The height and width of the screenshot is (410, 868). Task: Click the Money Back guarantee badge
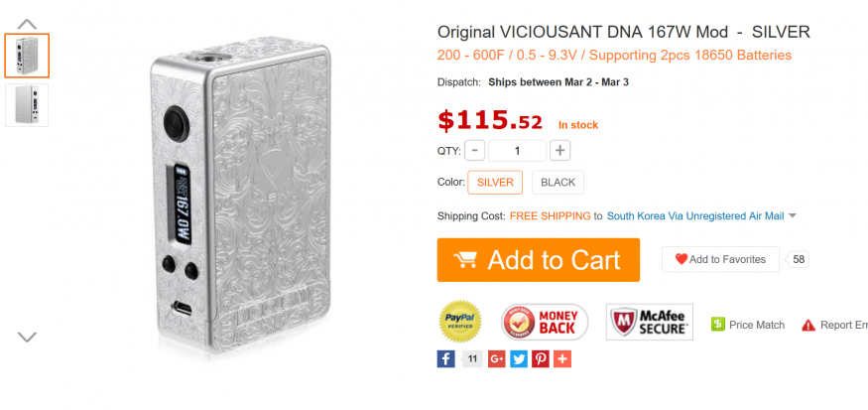[545, 323]
